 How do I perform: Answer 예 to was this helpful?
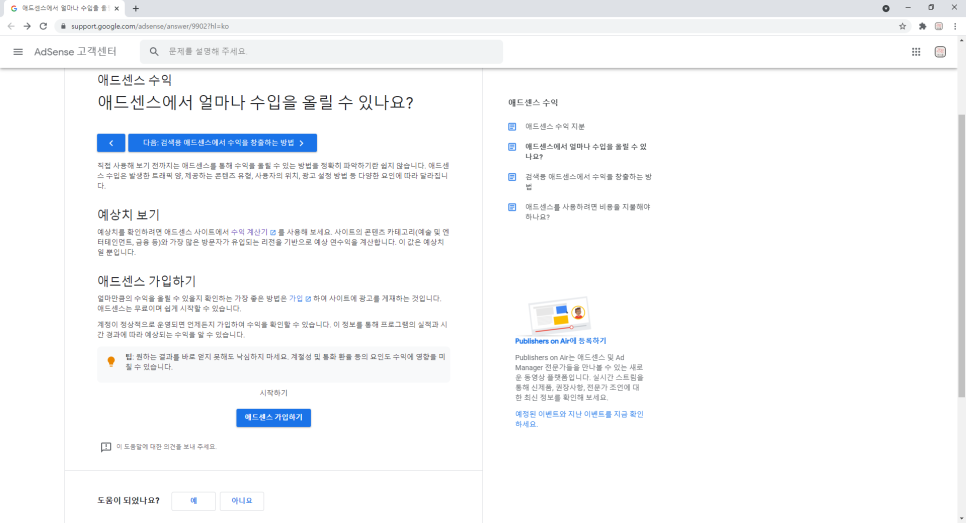tap(193, 501)
